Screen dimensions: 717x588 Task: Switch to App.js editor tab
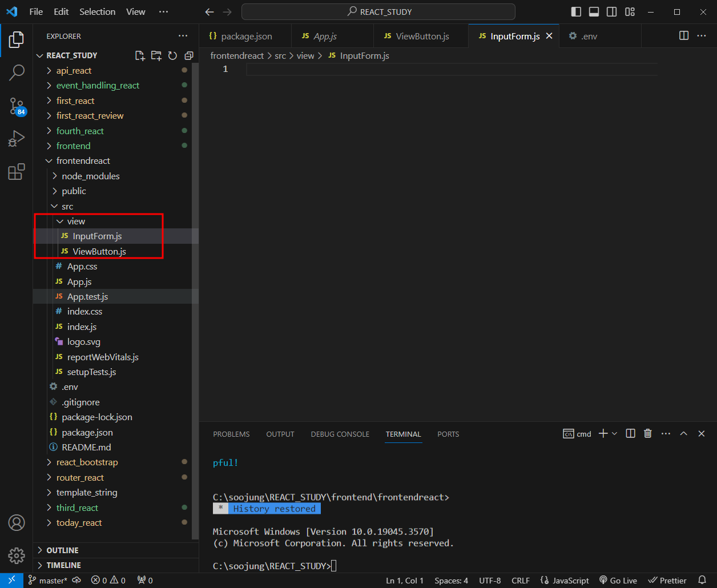pos(325,36)
